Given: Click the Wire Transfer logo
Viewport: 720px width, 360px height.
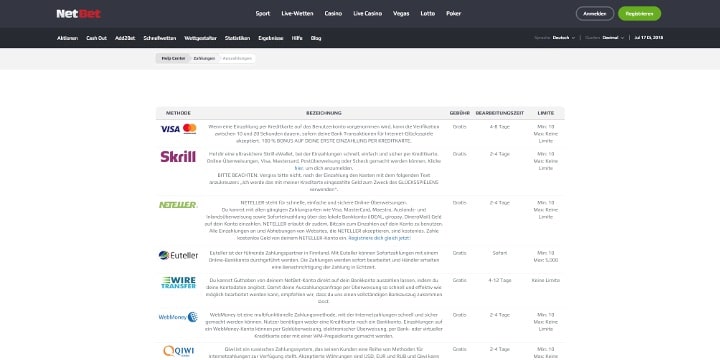Looking at the screenshot, I should pyautogui.click(x=178, y=283).
